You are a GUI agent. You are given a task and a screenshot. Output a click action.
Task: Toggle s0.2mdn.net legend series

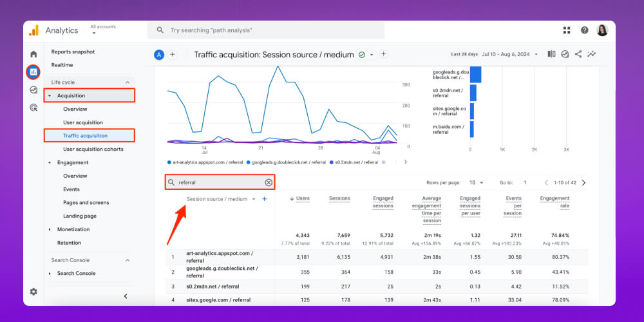coord(354,162)
